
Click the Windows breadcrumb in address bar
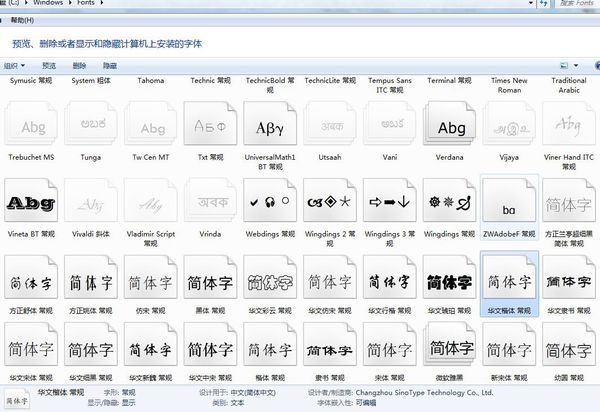pos(48,3)
